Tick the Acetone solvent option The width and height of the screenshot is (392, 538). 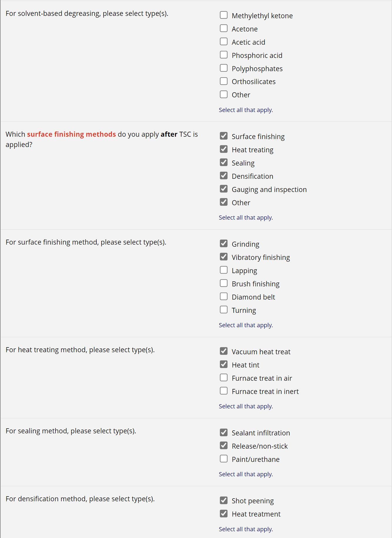coord(224,28)
